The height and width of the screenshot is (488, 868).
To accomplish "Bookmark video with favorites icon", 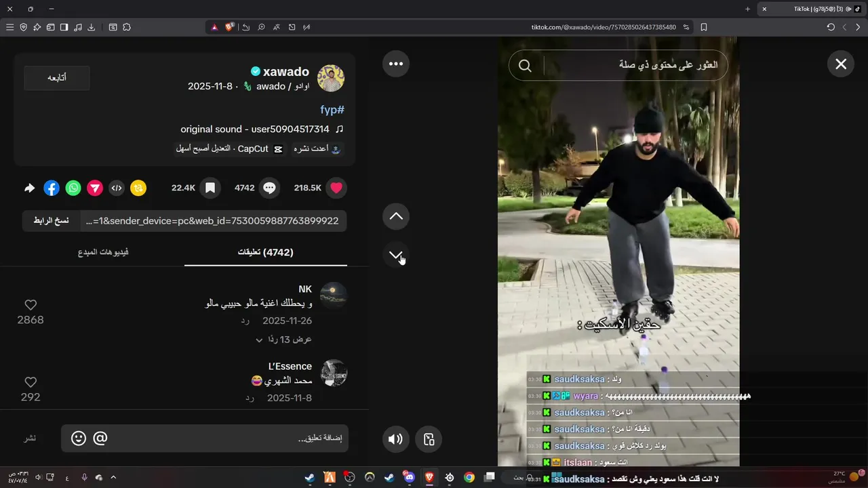I will point(210,188).
